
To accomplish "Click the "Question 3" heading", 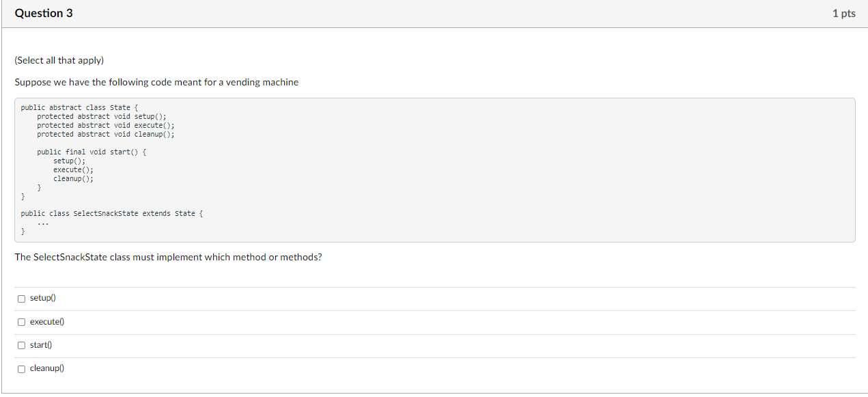I will coord(44,14).
